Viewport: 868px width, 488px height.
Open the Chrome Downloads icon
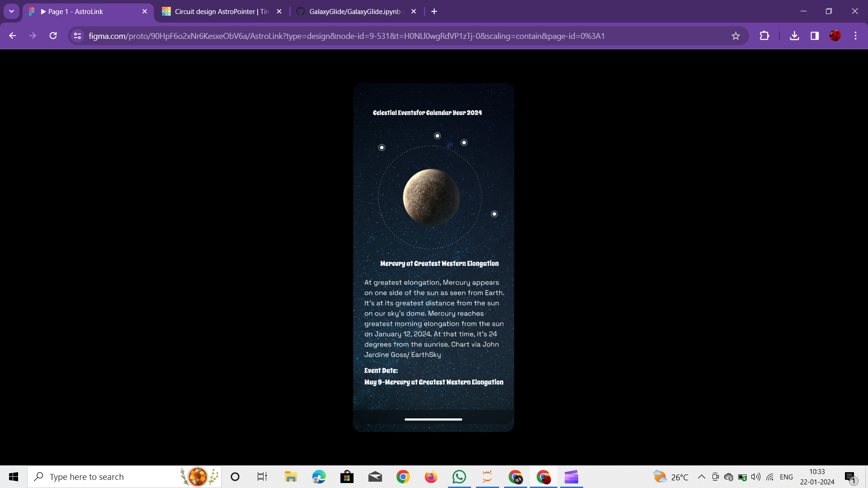(794, 36)
